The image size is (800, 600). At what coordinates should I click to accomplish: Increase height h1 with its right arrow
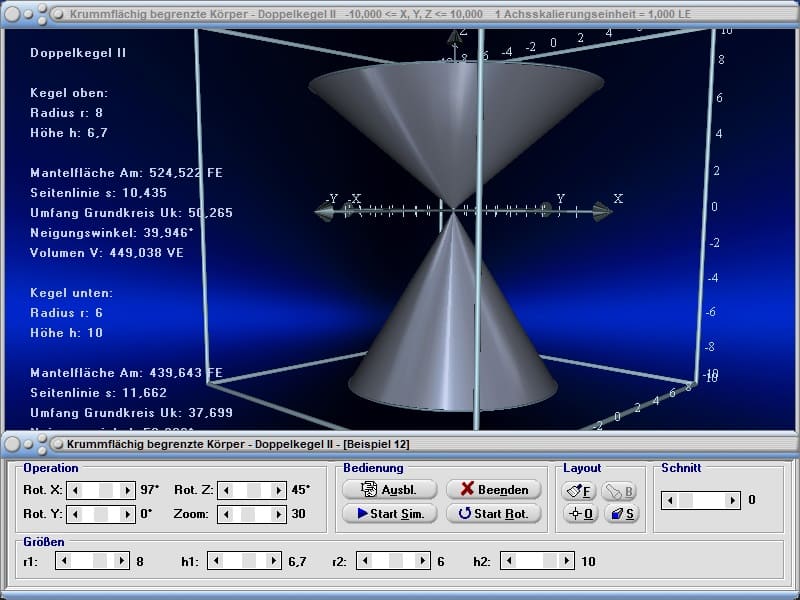point(273,561)
